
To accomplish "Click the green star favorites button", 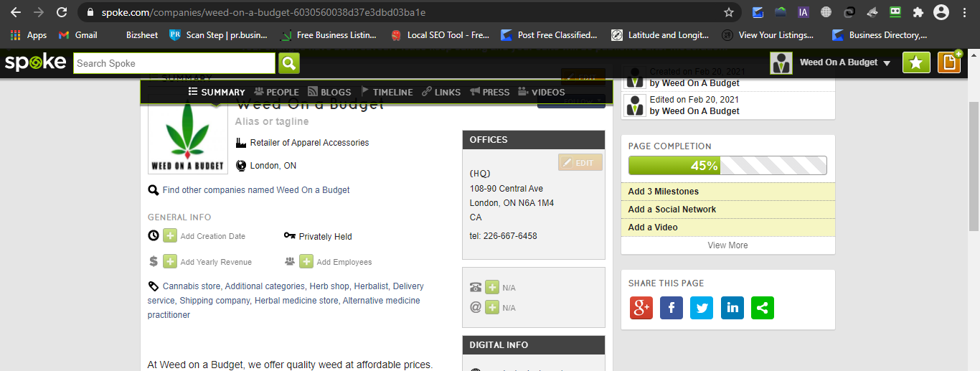I will pos(915,62).
